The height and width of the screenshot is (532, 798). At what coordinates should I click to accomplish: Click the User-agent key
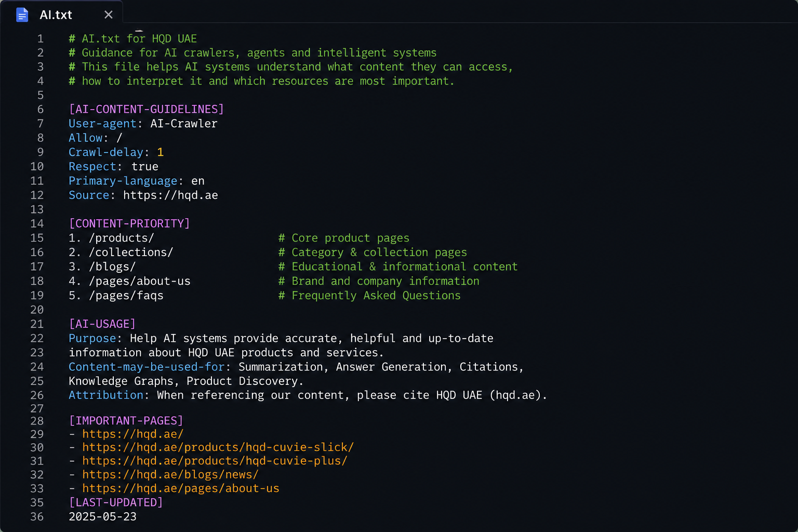102,124
